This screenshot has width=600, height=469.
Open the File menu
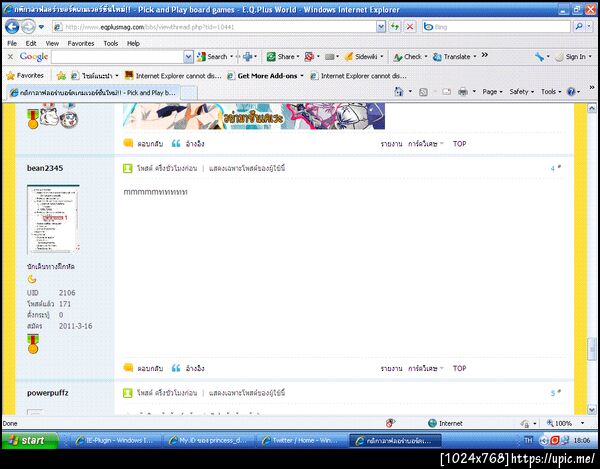pyautogui.click(x=12, y=43)
